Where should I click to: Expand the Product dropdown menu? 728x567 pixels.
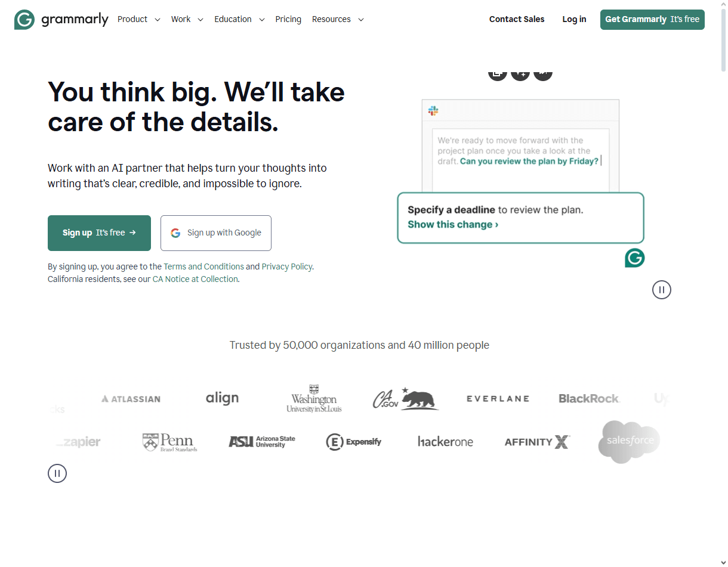point(138,19)
